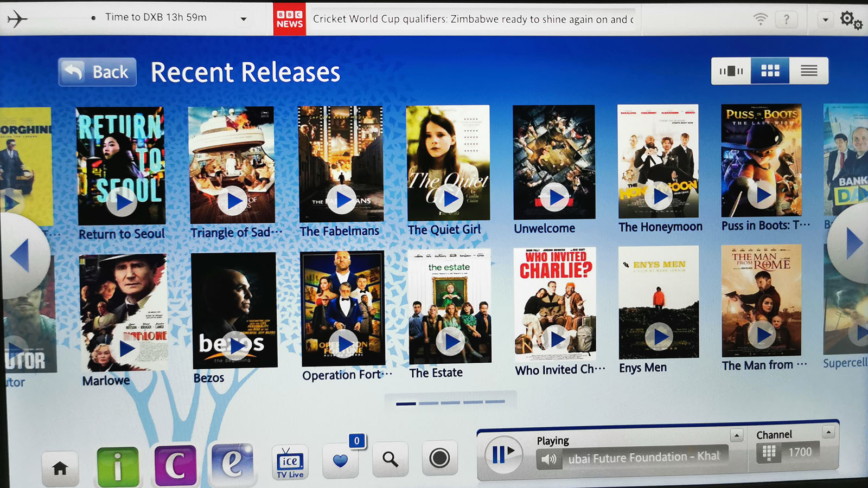Click the Enys Men title text

coord(643,368)
